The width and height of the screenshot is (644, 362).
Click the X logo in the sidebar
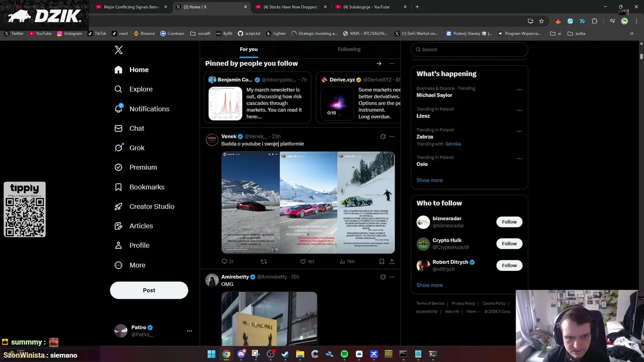pos(119,50)
